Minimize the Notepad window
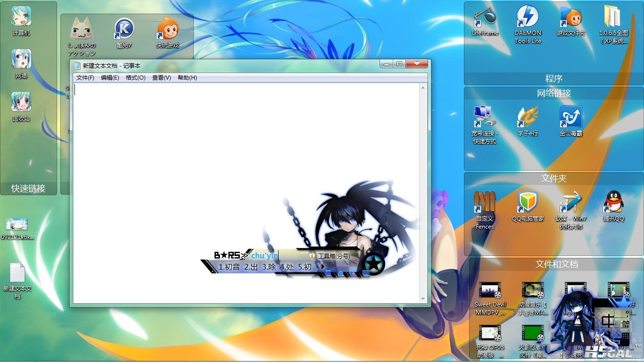The width and height of the screenshot is (644, 362). click(x=387, y=64)
